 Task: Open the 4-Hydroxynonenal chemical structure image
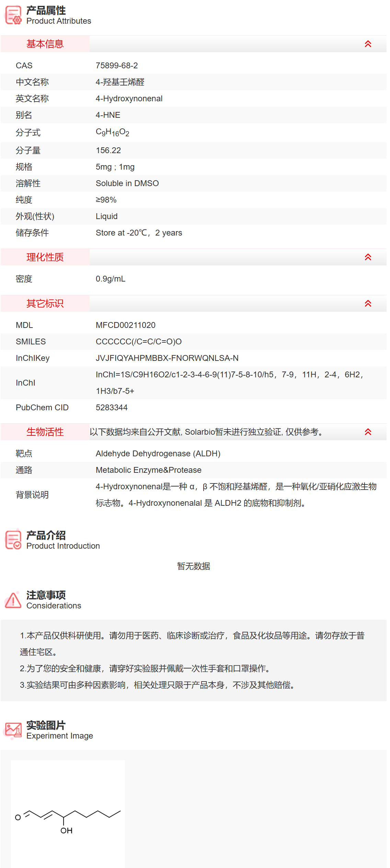[68, 814]
